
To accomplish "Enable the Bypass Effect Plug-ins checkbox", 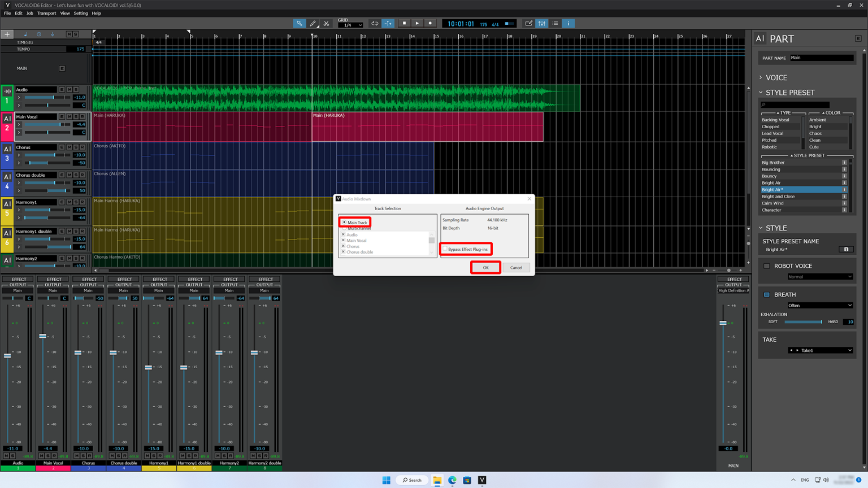I will [x=446, y=249].
